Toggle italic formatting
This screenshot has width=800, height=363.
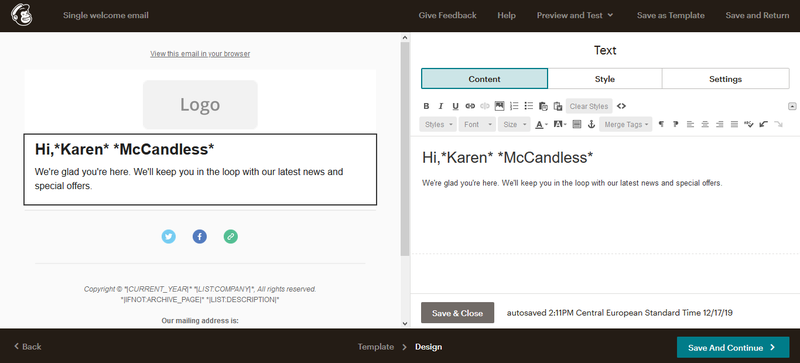(441, 106)
